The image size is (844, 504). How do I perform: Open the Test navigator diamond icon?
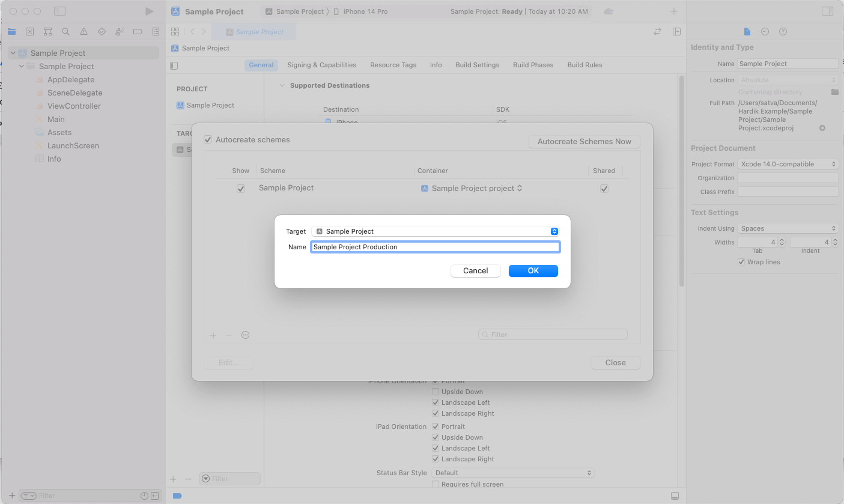coord(102,32)
